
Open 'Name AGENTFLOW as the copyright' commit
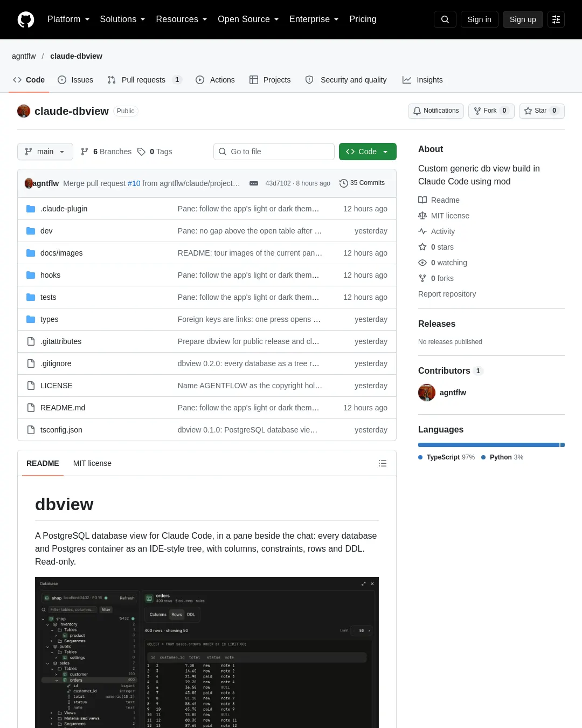(x=250, y=386)
